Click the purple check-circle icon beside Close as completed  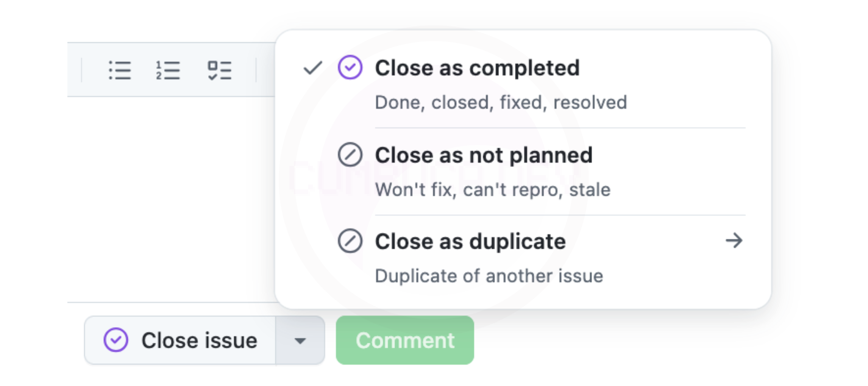point(350,67)
